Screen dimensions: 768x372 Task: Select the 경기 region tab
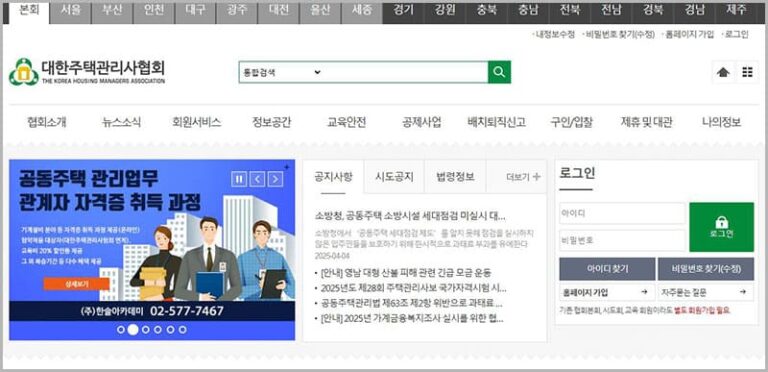403,12
